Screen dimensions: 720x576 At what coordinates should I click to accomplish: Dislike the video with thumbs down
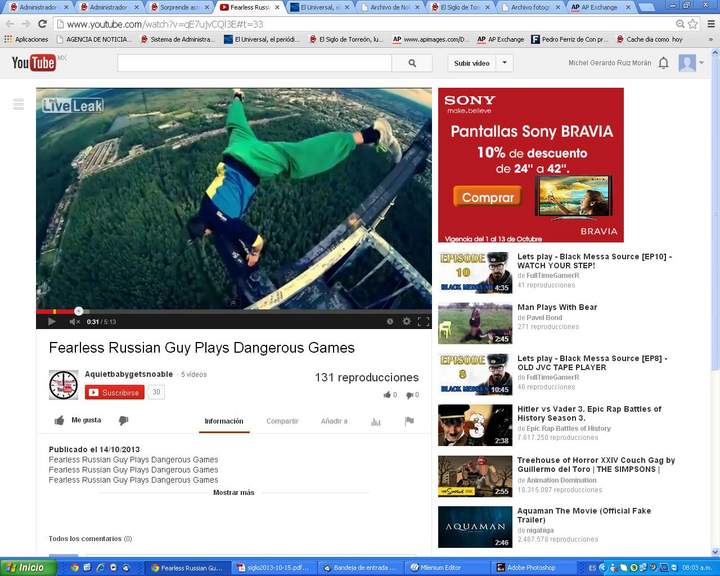pos(123,421)
